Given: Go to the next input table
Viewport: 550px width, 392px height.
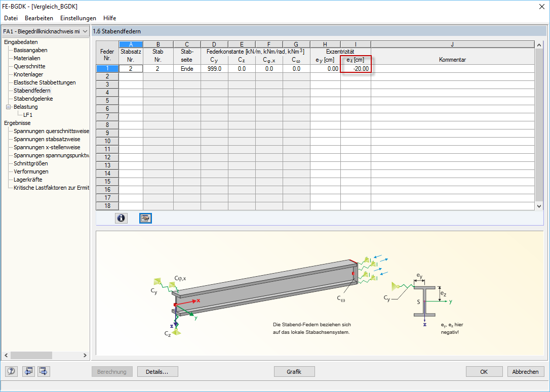Looking at the screenshot, I should pyautogui.click(x=44, y=371).
